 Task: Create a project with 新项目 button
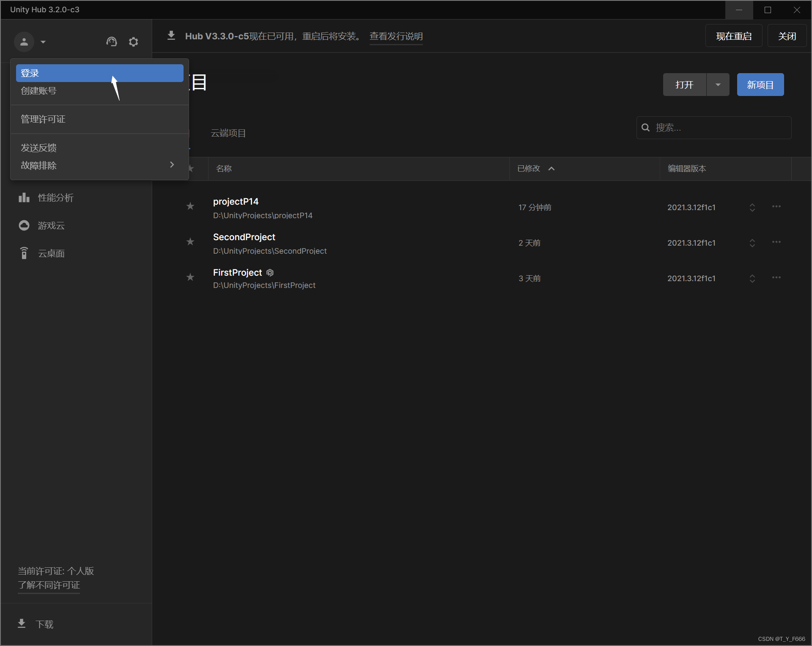[760, 85]
